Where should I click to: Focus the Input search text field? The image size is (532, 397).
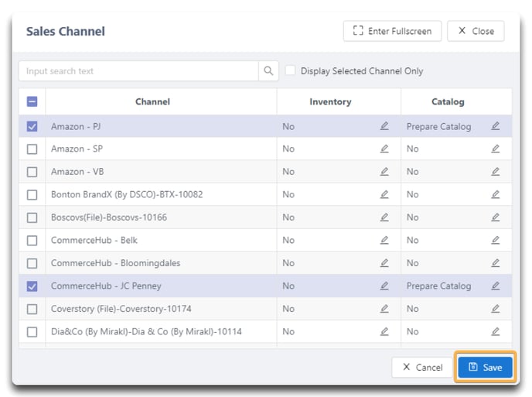[x=138, y=71]
